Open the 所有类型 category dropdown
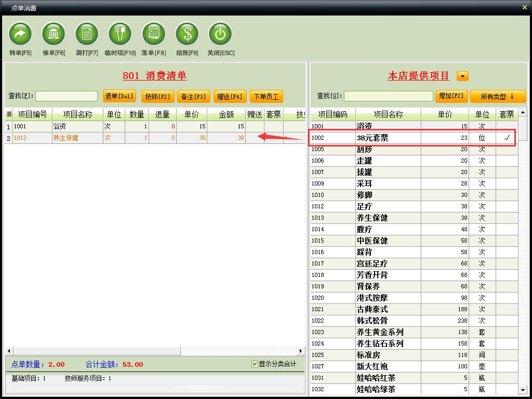 (x=498, y=97)
